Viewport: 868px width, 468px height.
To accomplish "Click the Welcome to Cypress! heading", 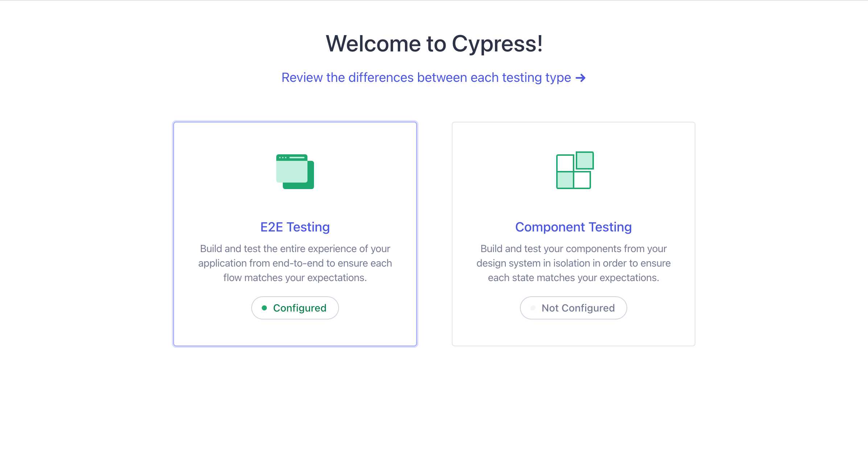I will click(x=434, y=44).
